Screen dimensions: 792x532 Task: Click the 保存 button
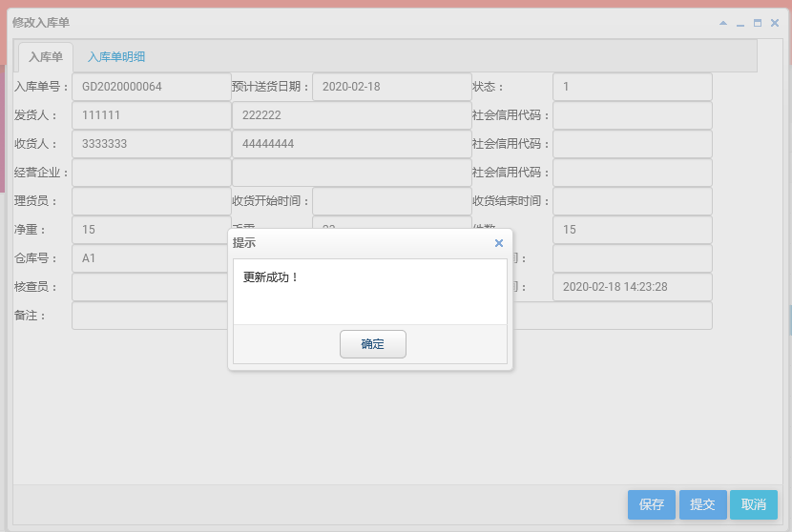coord(652,504)
